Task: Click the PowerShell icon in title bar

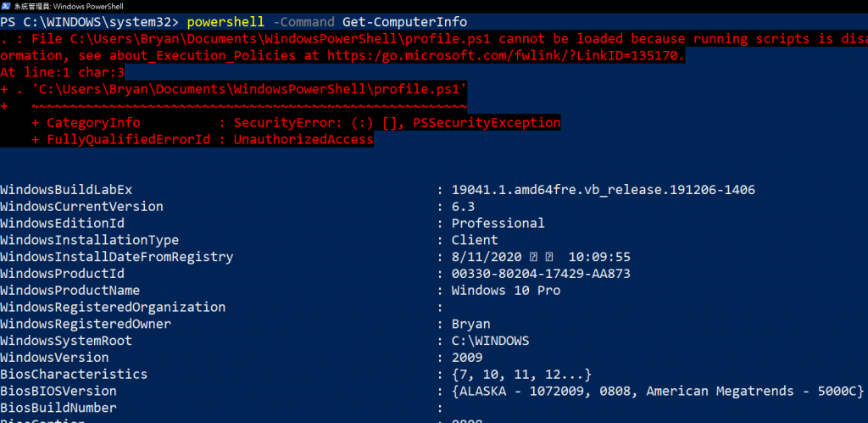Action: (x=6, y=6)
